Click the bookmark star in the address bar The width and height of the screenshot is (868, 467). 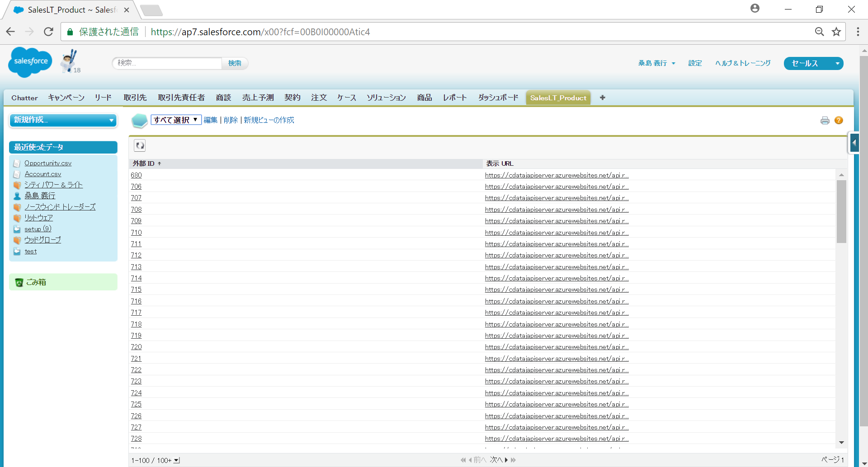836,32
